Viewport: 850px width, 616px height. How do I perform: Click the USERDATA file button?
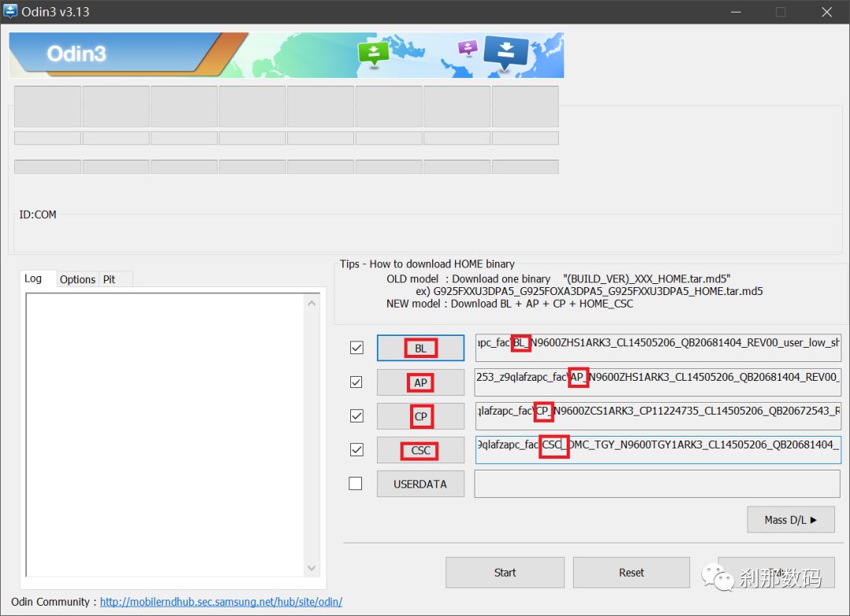point(420,484)
